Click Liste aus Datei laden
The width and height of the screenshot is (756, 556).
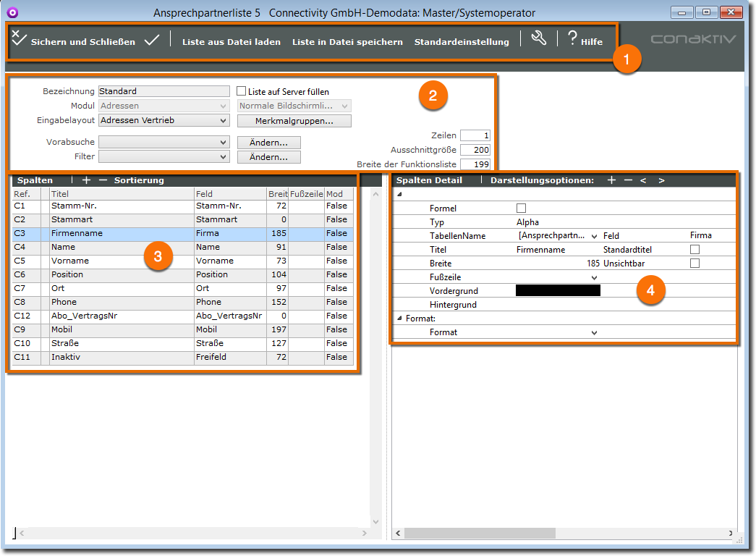click(231, 42)
